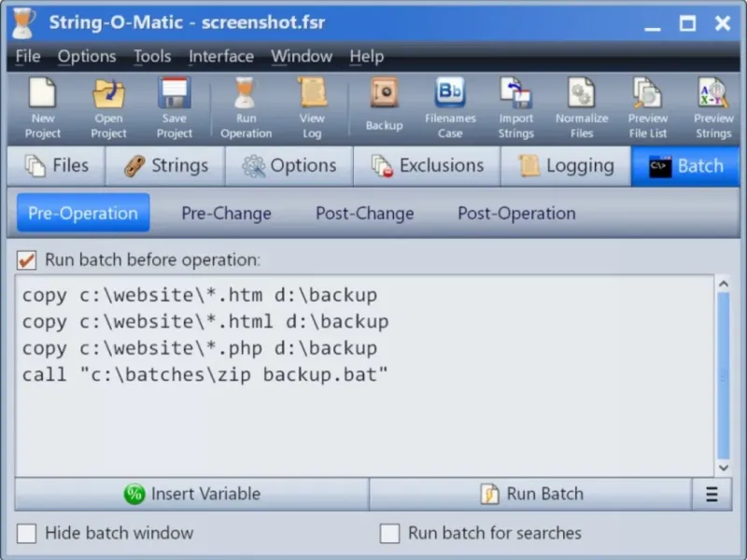
Task: Select the Pre-Change sub-tab
Action: 226,213
